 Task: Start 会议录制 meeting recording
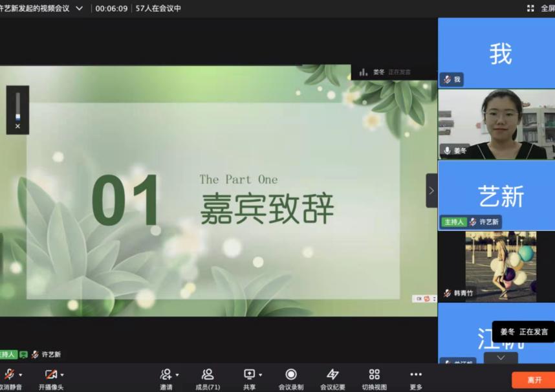coord(291,375)
